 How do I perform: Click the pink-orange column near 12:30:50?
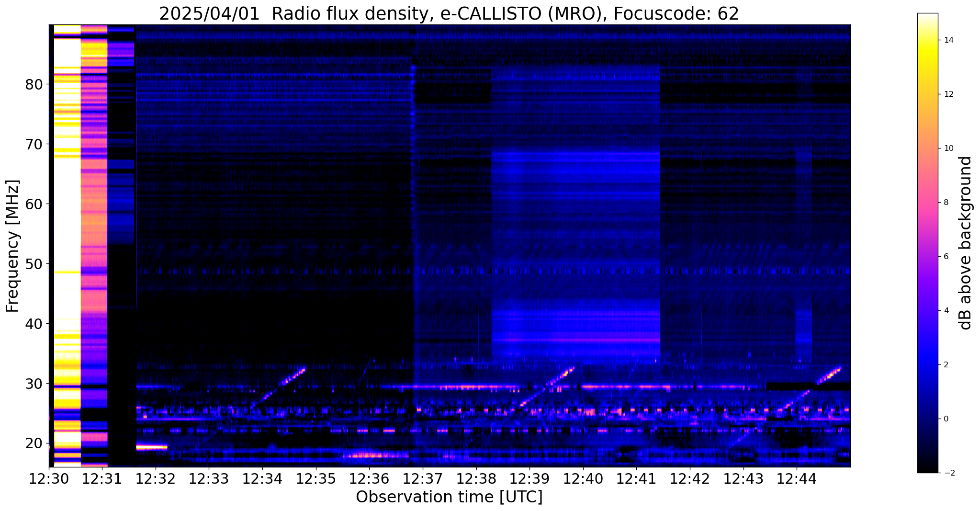pyautogui.click(x=94, y=246)
